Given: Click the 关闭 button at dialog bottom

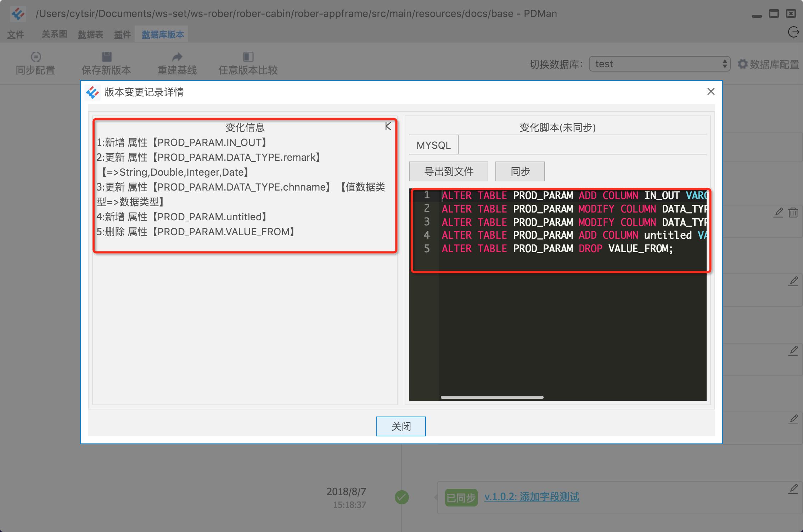Looking at the screenshot, I should [401, 426].
